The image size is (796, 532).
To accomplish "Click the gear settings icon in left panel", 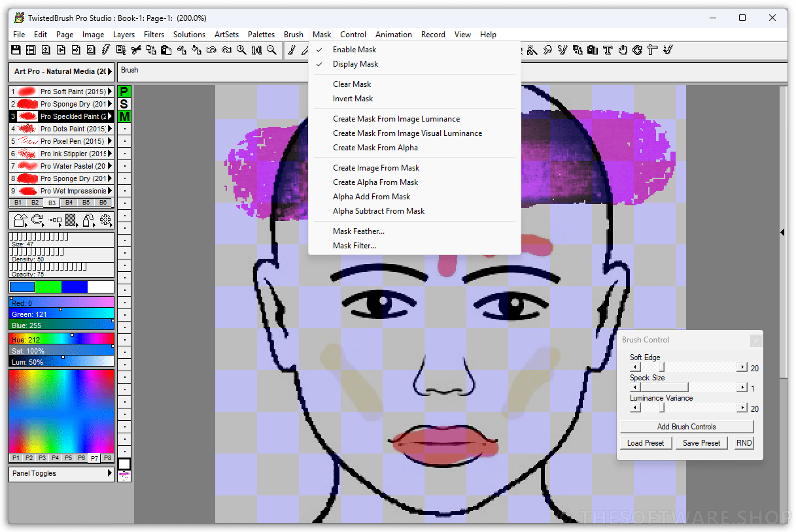I will (x=105, y=220).
